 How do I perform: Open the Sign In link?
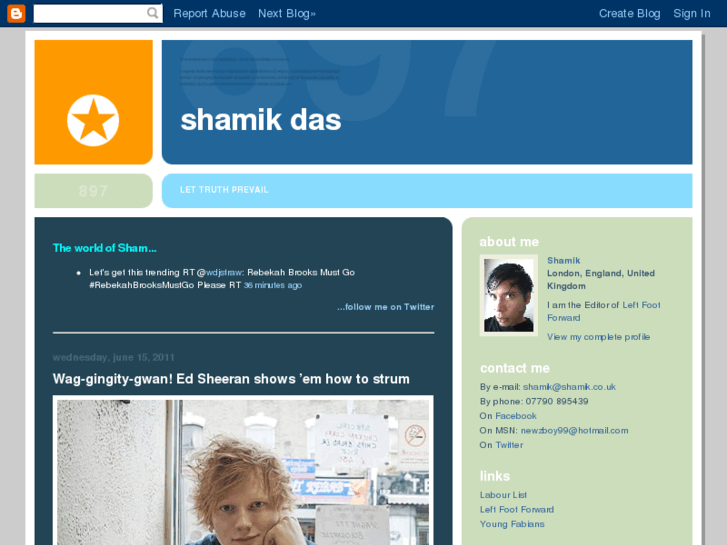(692, 13)
